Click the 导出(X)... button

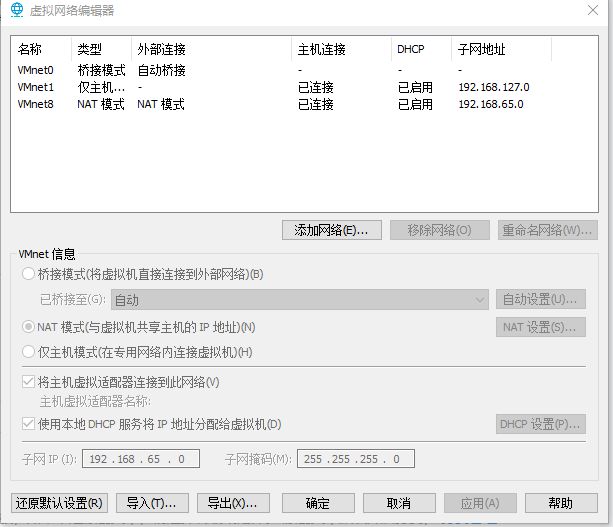[233, 503]
